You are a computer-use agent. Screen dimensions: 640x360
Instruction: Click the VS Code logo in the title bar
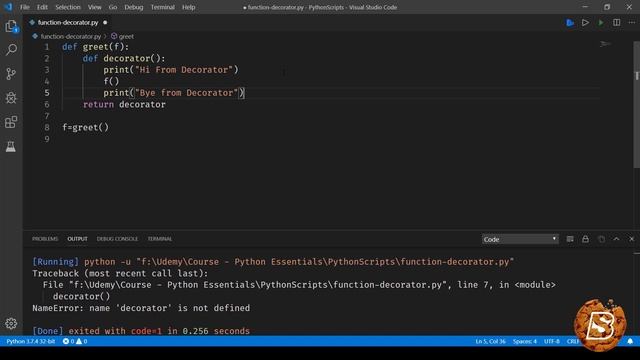click(x=8, y=7)
